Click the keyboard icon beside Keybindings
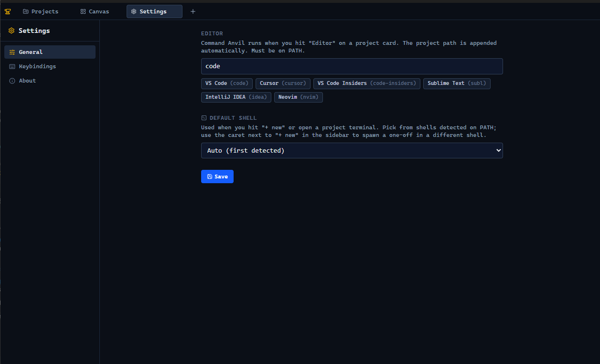 click(12, 66)
